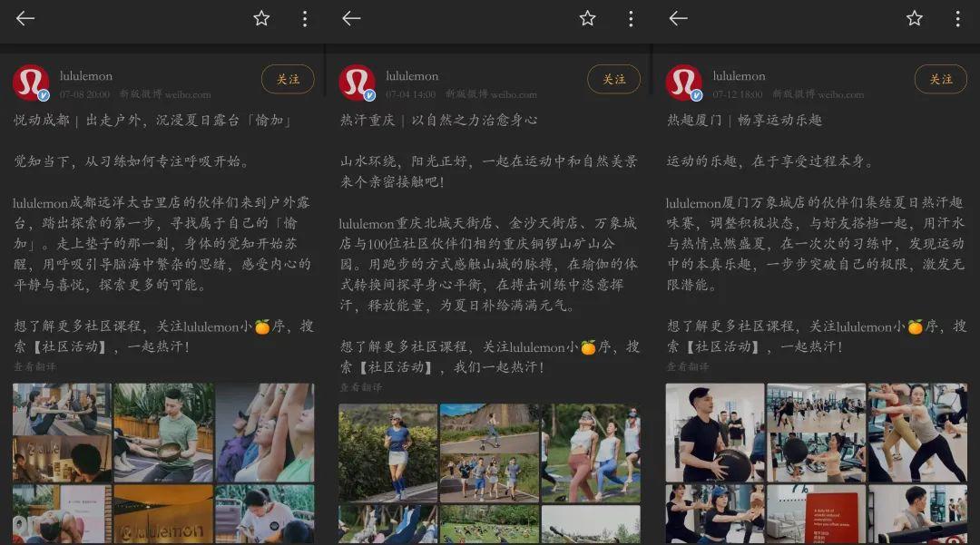Star the 悦动成都 post as favorite
This screenshot has width=980, height=545.
coord(261,18)
